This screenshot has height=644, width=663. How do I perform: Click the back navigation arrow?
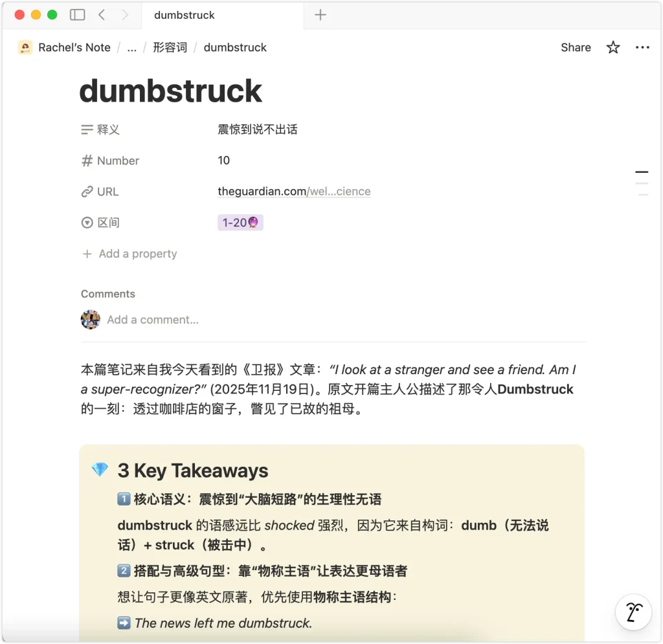(x=101, y=15)
